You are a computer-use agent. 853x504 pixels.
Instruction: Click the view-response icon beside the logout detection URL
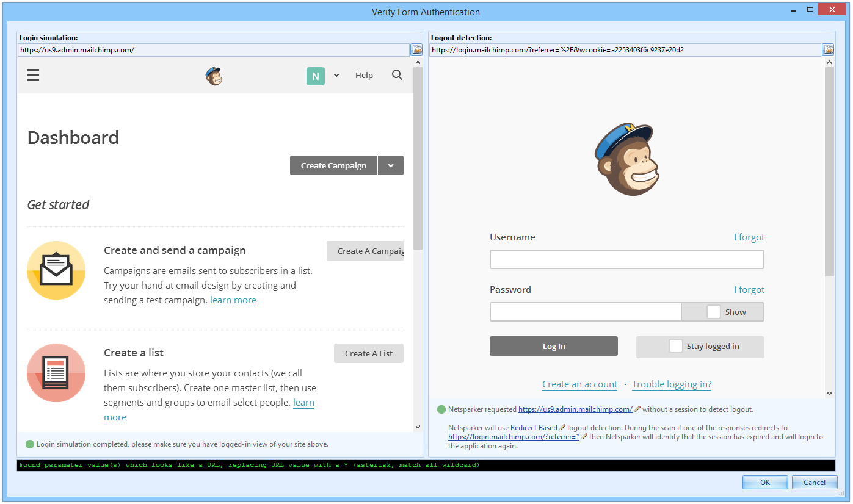[828, 49]
